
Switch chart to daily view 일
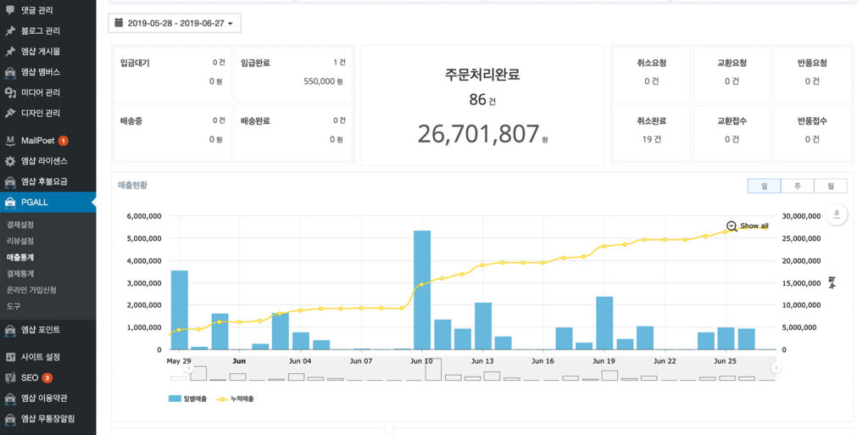[x=764, y=186]
